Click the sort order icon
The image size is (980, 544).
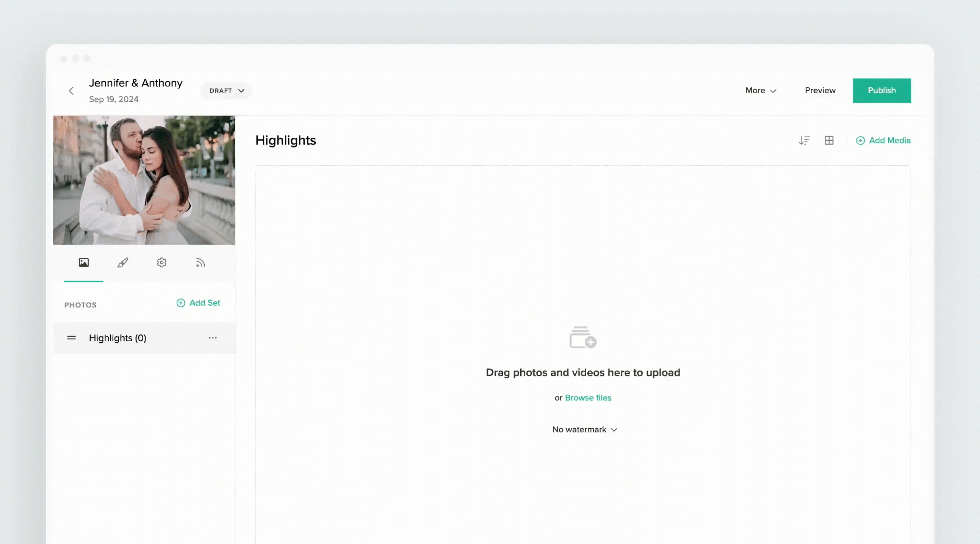tap(804, 141)
